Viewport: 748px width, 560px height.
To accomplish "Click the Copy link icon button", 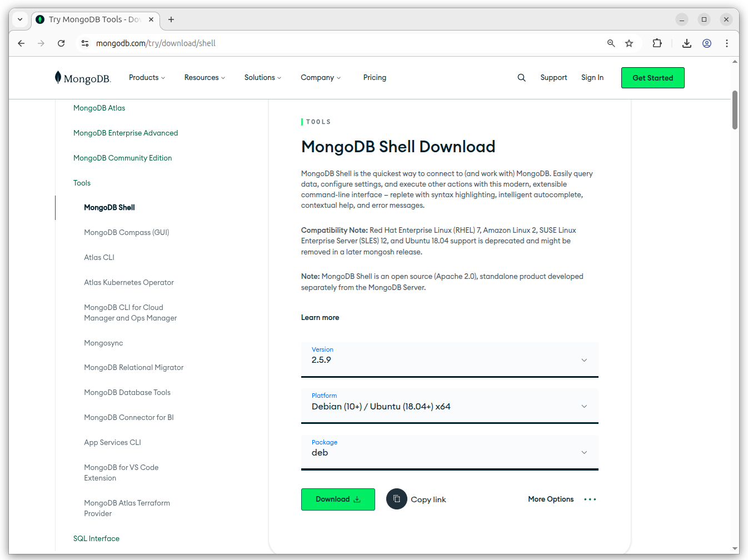I will [397, 499].
